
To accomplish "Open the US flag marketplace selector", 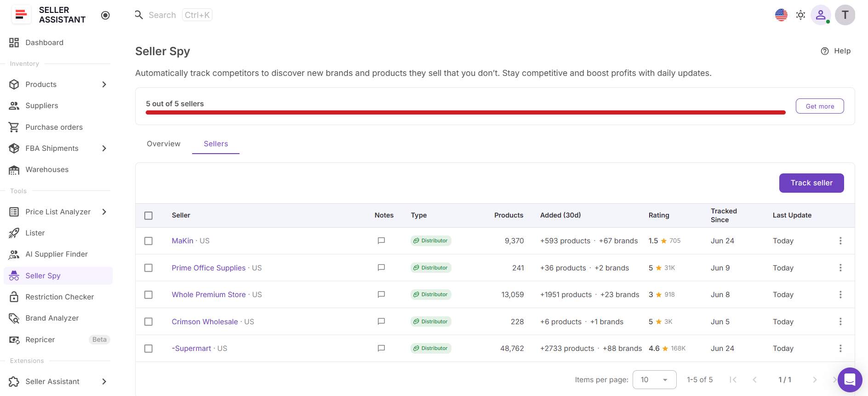I will coord(781,15).
